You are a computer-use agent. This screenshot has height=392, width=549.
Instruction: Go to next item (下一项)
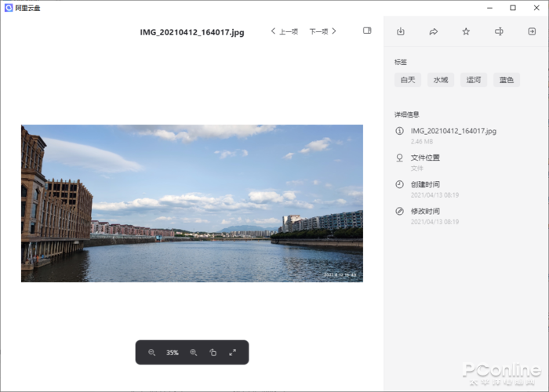[x=322, y=31]
